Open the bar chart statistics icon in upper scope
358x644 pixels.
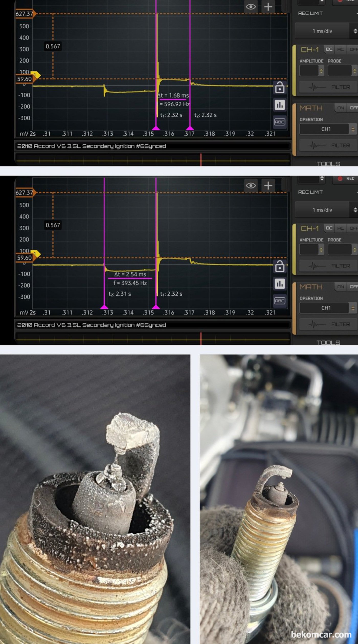[x=279, y=105]
